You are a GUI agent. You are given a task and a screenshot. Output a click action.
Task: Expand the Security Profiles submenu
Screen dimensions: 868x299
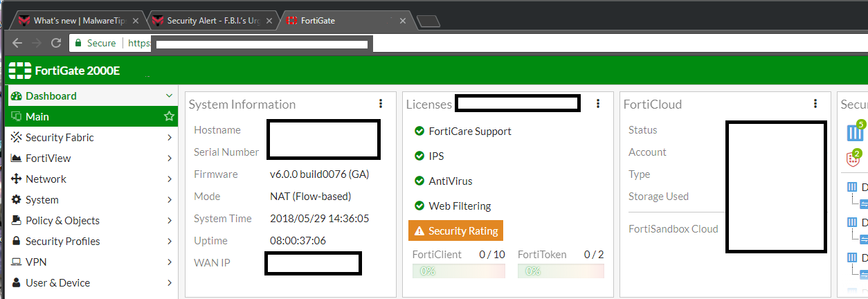(x=170, y=242)
